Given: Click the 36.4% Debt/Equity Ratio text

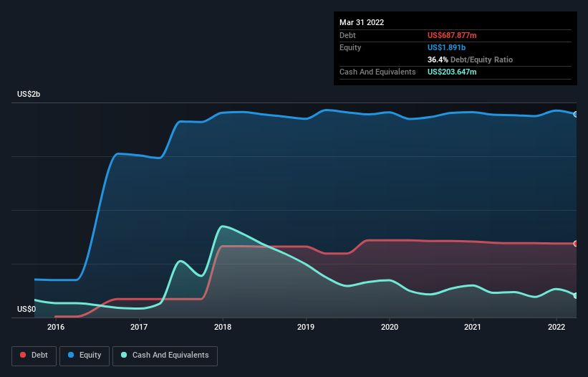Looking at the screenshot, I should [470, 59].
